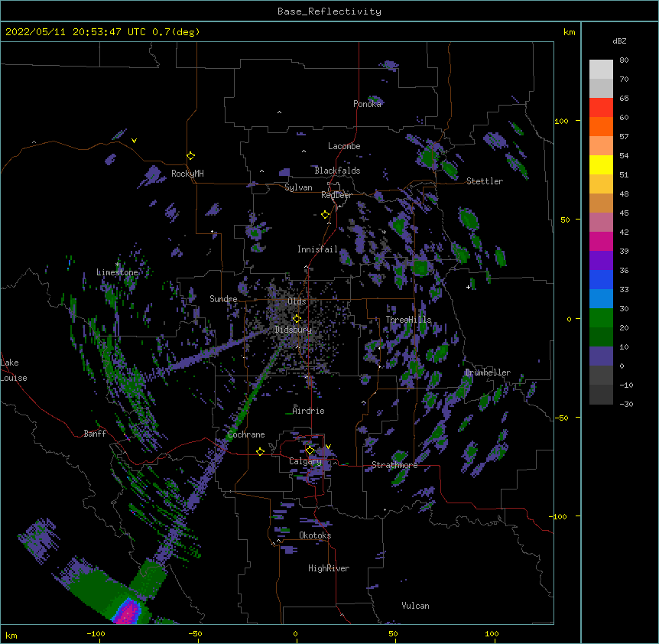Click the yellow 54 dBZ legend swatch

[601, 164]
